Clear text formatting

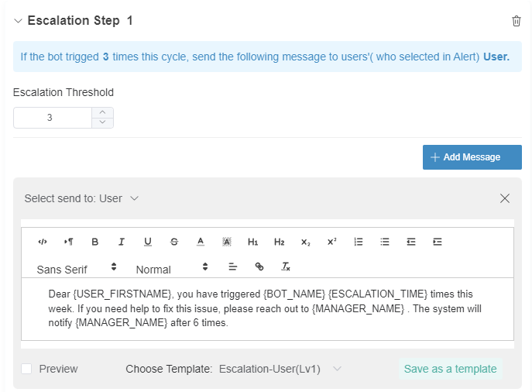pos(286,266)
